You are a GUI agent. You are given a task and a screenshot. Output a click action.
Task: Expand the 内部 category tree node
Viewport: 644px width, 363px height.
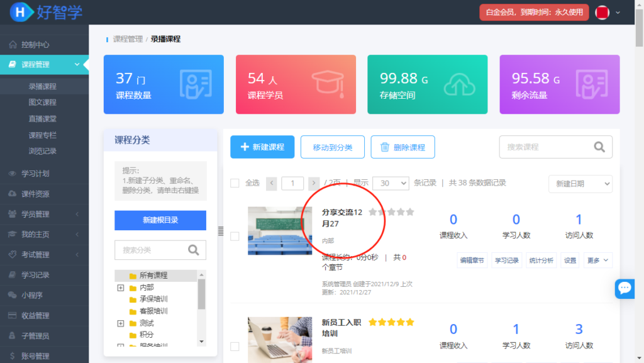click(120, 288)
